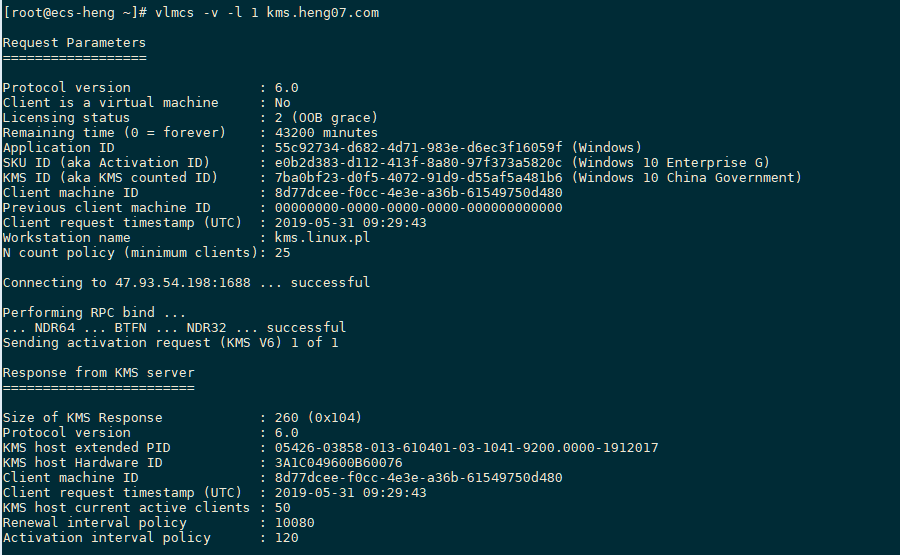Click the Hardware ID 3A1C049600B60076

338,463
